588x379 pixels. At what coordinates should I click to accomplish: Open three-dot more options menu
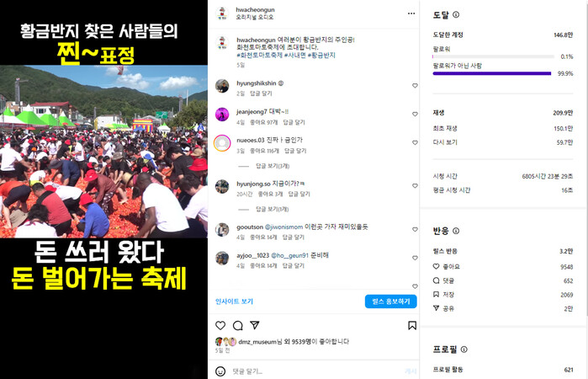(411, 13)
